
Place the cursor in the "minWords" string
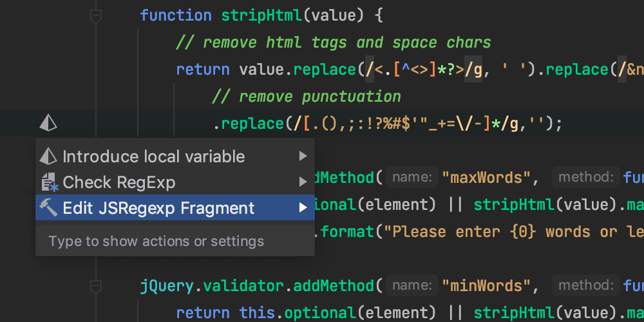click(x=488, y=285)
